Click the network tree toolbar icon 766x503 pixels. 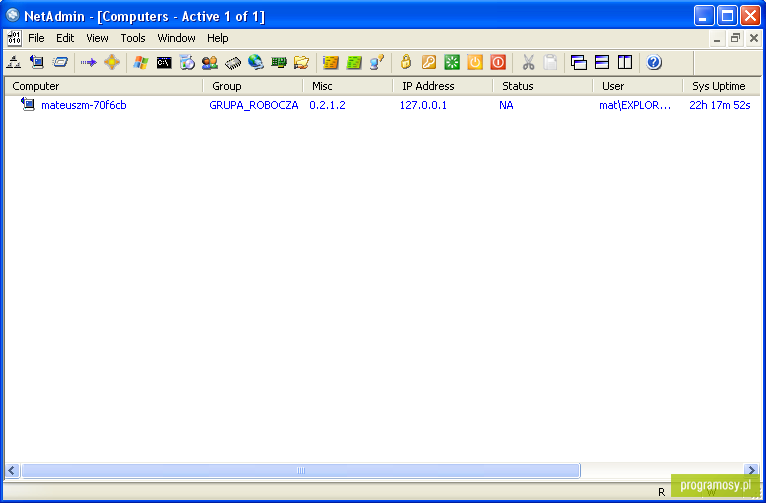(14, 63)
